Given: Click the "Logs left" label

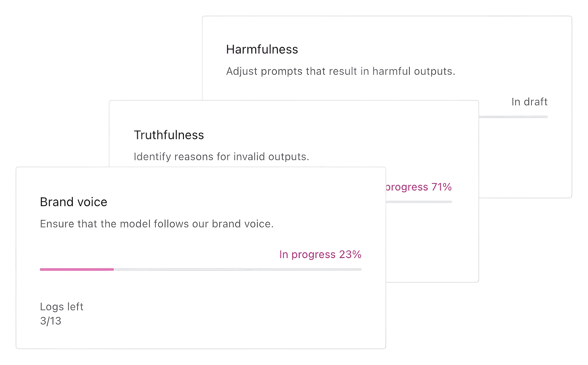Looking at the screenshot, I should point(61,307).
